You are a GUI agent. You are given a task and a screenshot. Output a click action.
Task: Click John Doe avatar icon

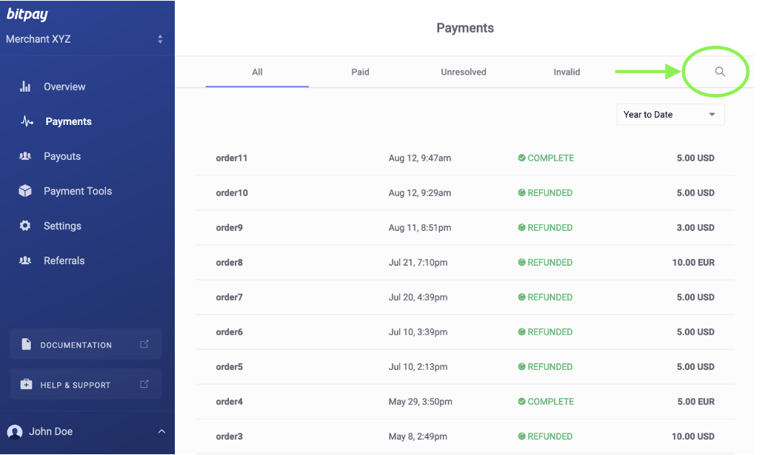coord(15,432)
